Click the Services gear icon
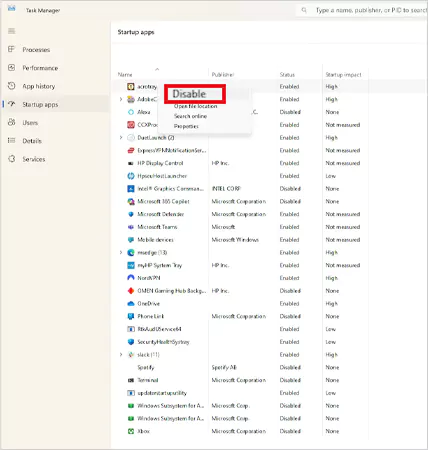Screen dimensions: 428x450 click(x=11, y=159)
